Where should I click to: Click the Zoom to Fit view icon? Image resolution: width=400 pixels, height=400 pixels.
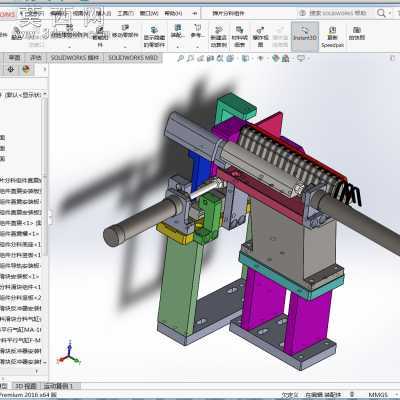(x=180, y=59)
